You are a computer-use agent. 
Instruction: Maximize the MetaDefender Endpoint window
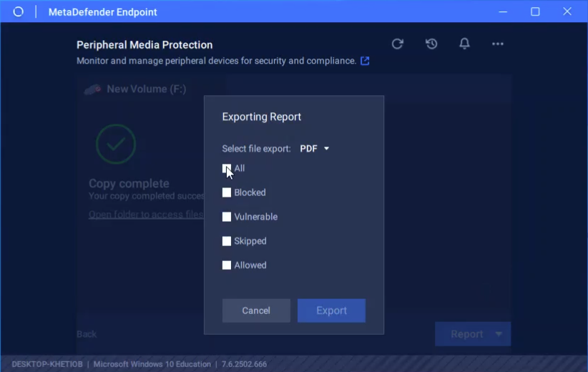coord(535,11)
